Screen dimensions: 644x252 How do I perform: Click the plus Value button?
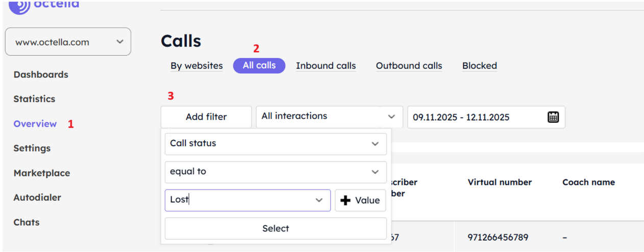click(x=360, y=200)
